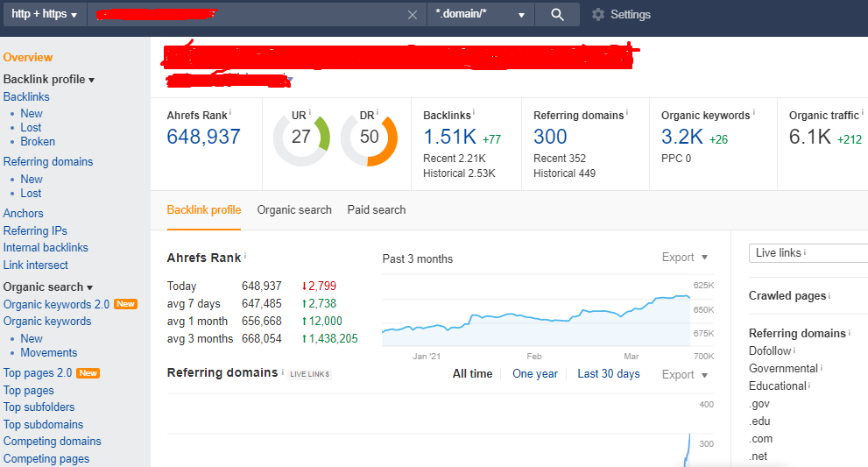Viewport: 868px width, 467px height.
Task: Click info icon next to Organic keywords
Action: tap(754, 113)
